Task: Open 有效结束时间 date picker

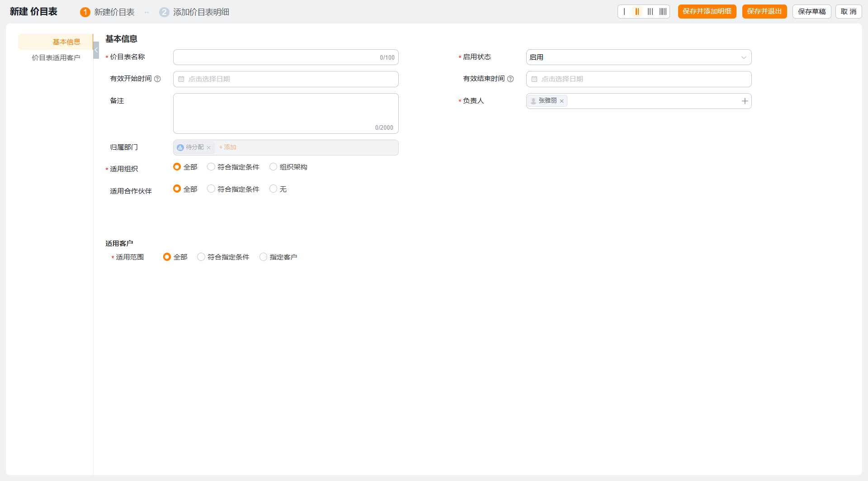Action: [x=639, y=79]
